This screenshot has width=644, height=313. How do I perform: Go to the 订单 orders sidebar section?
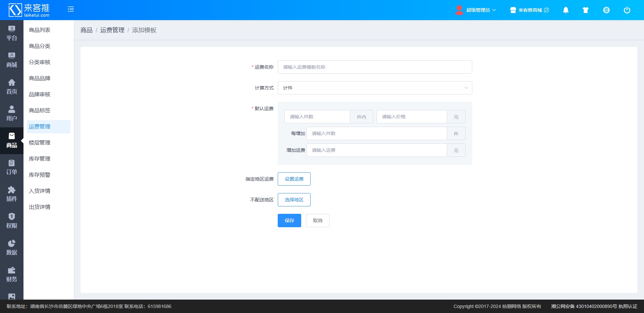(x=12, y=168)
